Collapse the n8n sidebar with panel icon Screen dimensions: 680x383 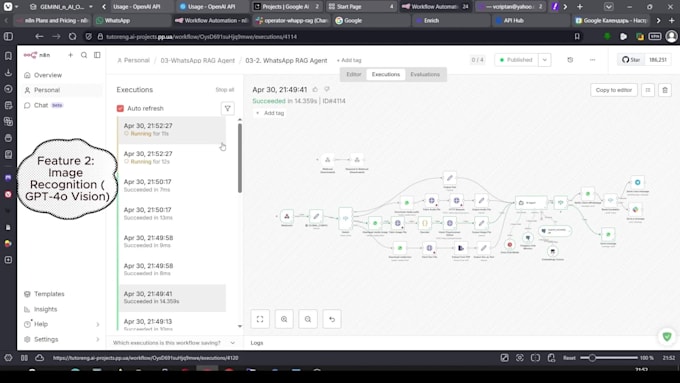pos(97,55)
